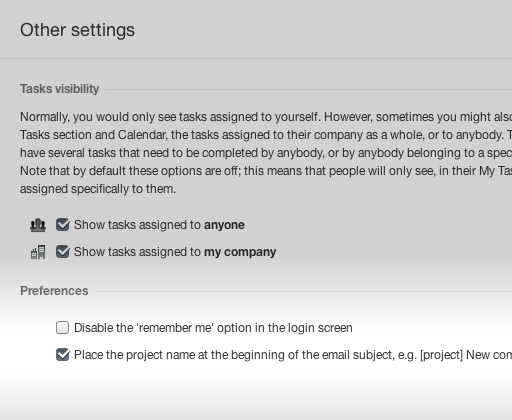
Task: Click the 'Tasks section and Calendar' text line
Action: pos(266,135)
